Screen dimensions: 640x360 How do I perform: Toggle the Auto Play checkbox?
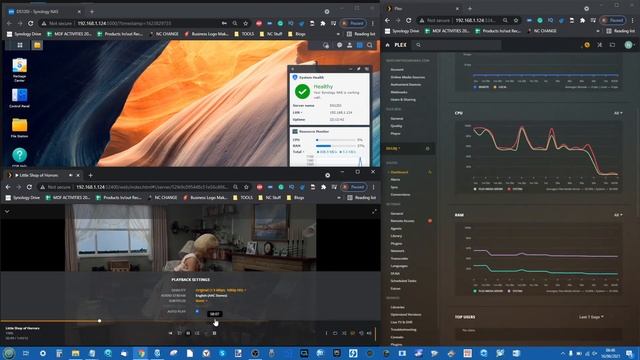197,311
